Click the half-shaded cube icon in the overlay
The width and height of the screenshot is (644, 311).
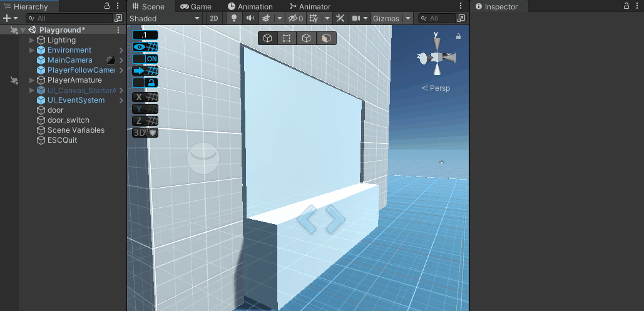point(326,38)
